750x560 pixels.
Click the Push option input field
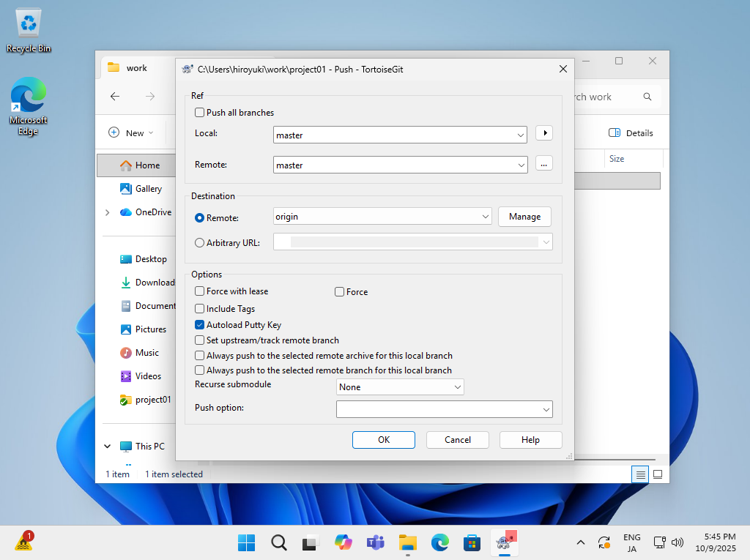(438, 410)
